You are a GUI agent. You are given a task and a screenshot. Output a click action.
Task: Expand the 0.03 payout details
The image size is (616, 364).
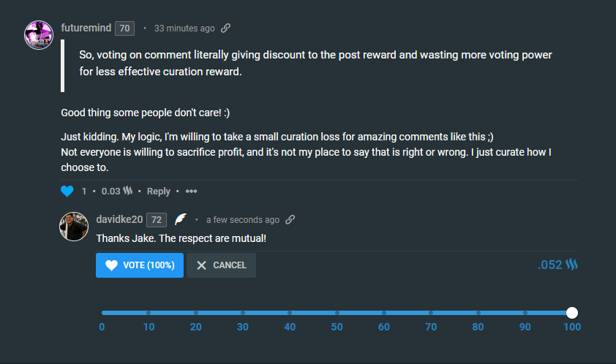coord(110,192)
